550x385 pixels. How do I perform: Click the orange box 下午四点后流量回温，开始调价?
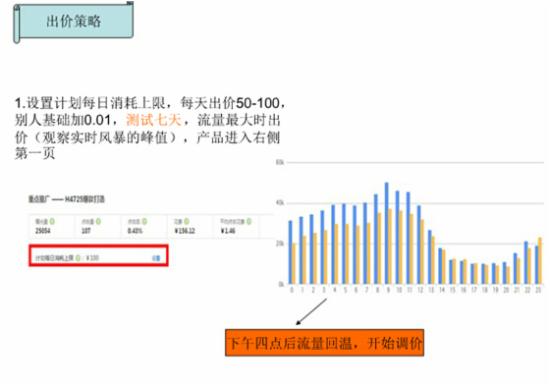tap(324, 343)
